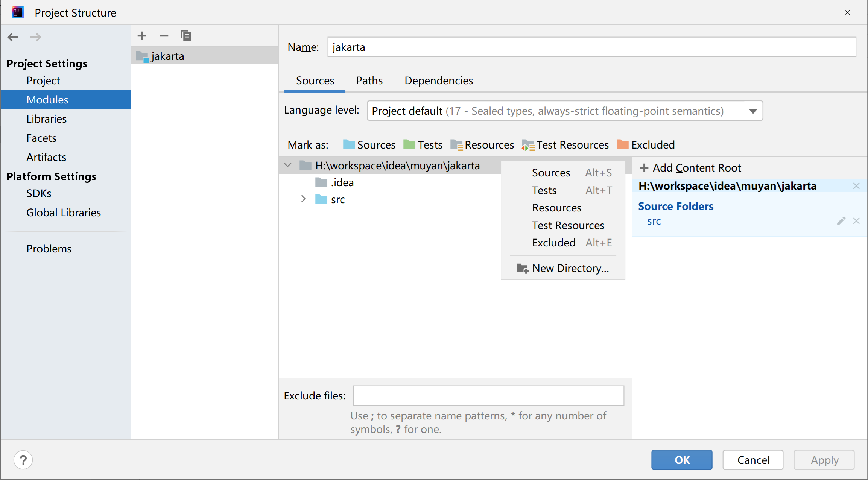This screenshot has width=868, height=480.
Task: Collapse the jakarta content root tree node
Action: pyautogui.click(x=288, y=165)
